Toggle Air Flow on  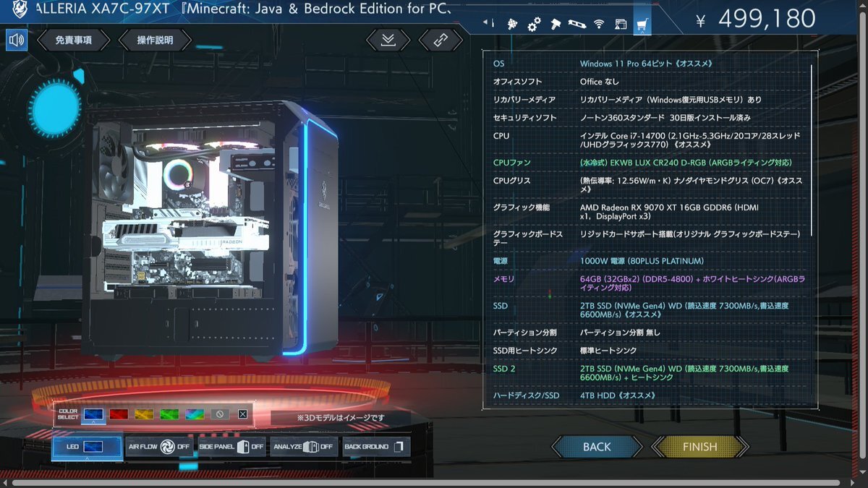click(158, 447)
